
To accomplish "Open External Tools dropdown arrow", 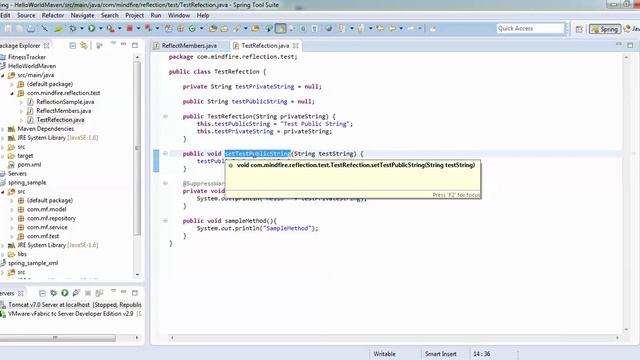I will point(119,28).
